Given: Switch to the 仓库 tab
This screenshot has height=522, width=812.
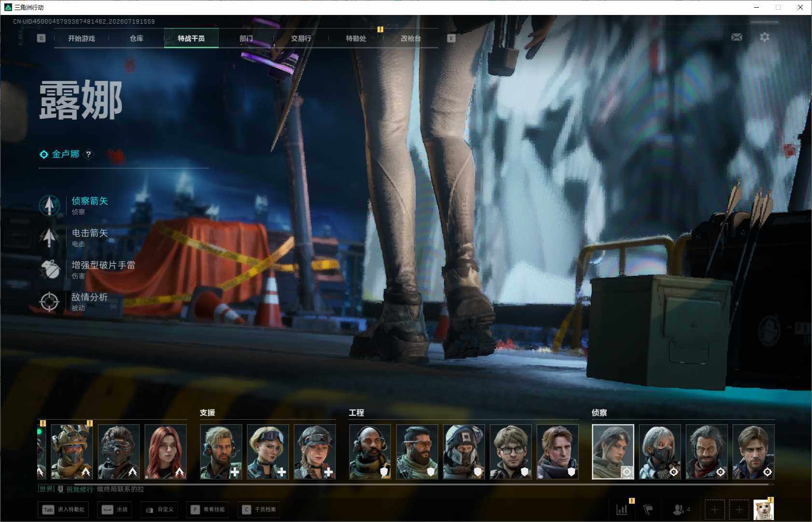Looking at the screenshot, I should click(137, 38).
